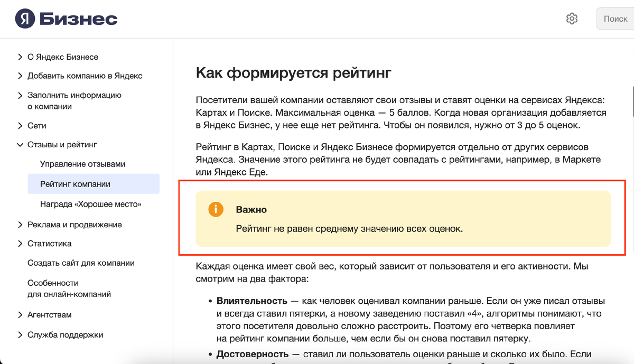Open the О Яндекс Бизнесе section
Screen dimensions: 634x364
tap(63, 57)
